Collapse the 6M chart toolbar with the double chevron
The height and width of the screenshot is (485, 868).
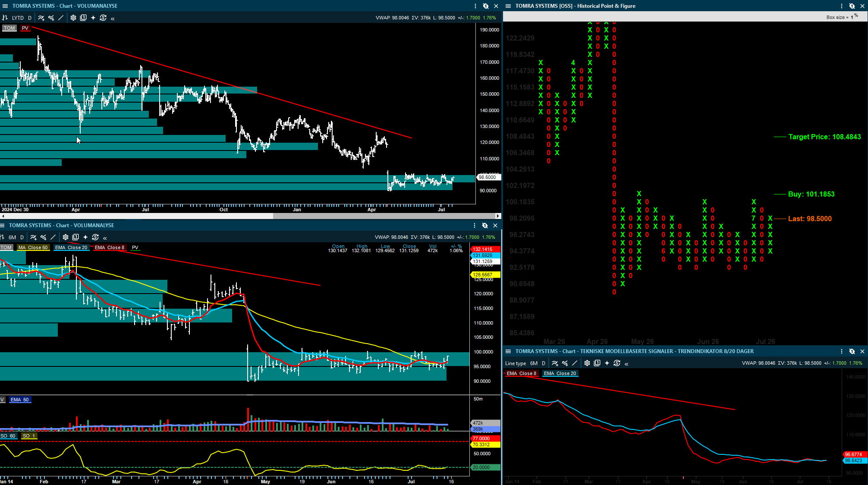(105, 238)
